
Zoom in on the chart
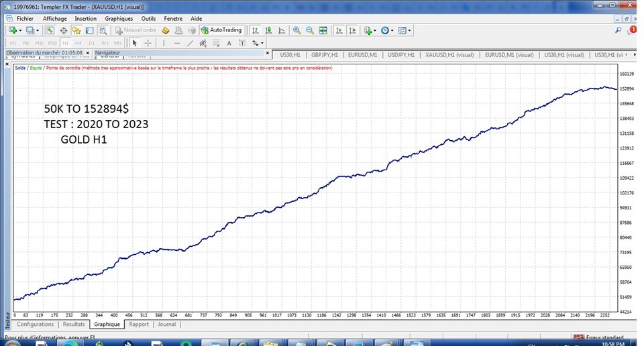297,30
